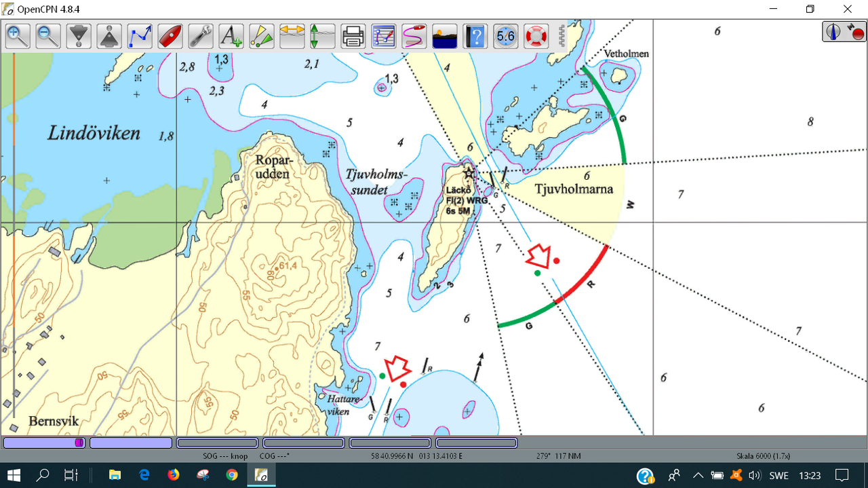Viewport: 868px width, 488px height.
Task: Open the Route and Mark Manager
Action: pyautogui.click(x=384, y=35)
